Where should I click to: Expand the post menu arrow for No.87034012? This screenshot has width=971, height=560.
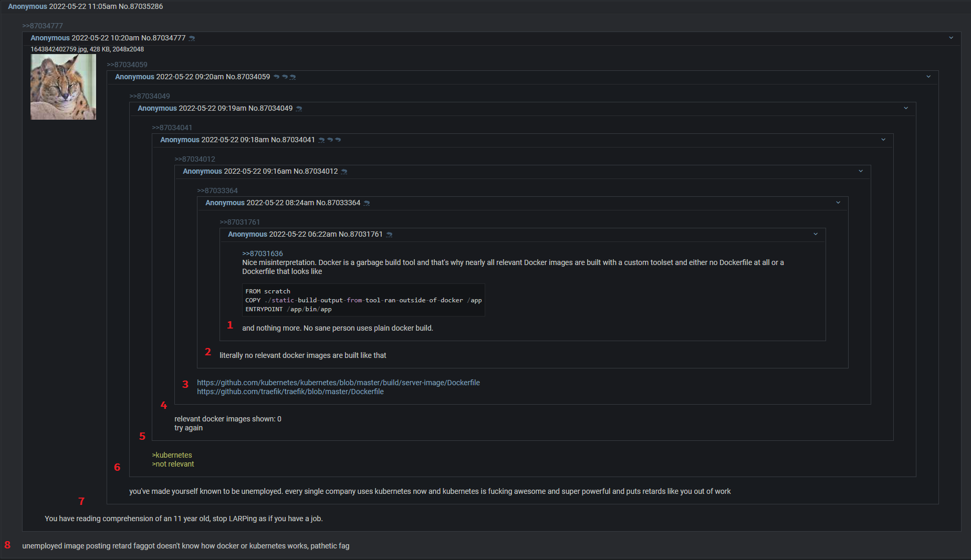pos(861,171)
